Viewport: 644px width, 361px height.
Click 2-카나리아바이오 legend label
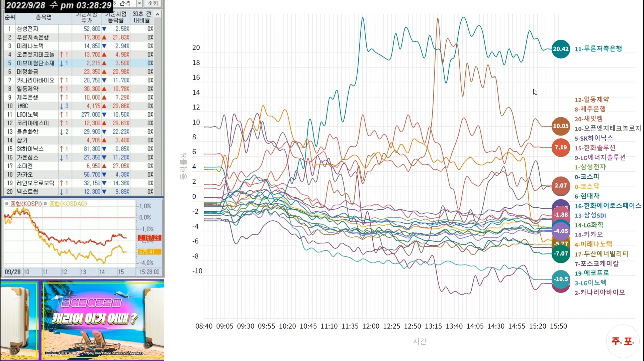point(600,292)
